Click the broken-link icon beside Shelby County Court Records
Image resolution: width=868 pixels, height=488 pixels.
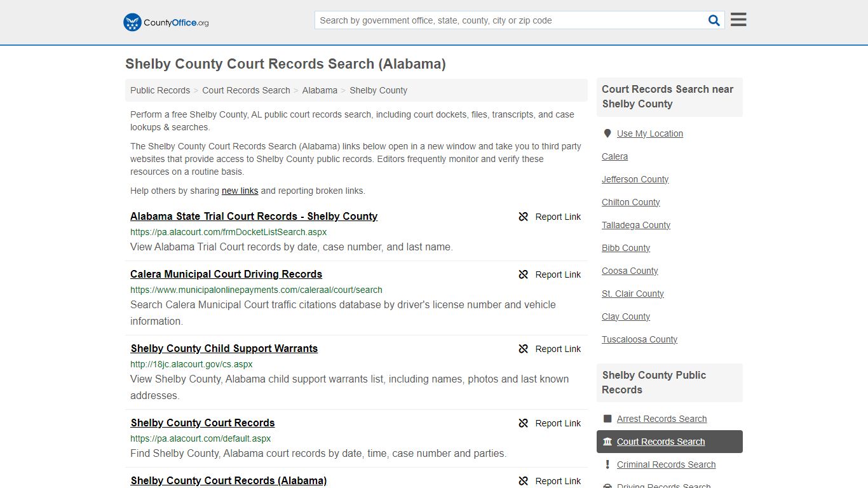pos(524,423)
